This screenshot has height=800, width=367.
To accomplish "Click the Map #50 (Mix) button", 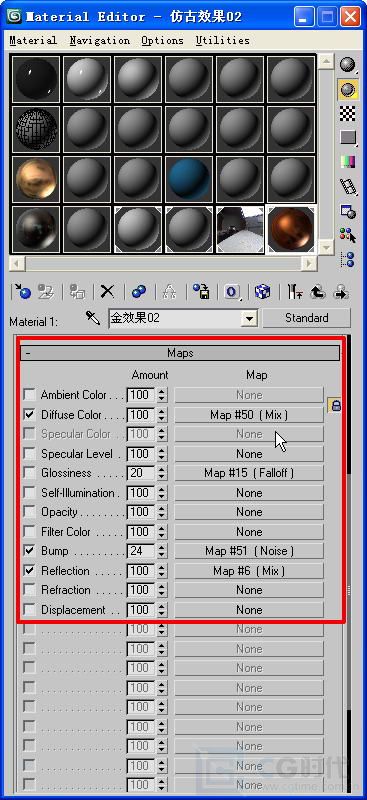I will click(249, 415).
